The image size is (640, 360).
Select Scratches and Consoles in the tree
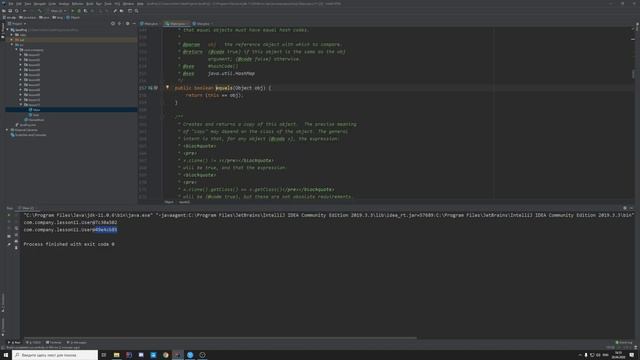[28, 135]
